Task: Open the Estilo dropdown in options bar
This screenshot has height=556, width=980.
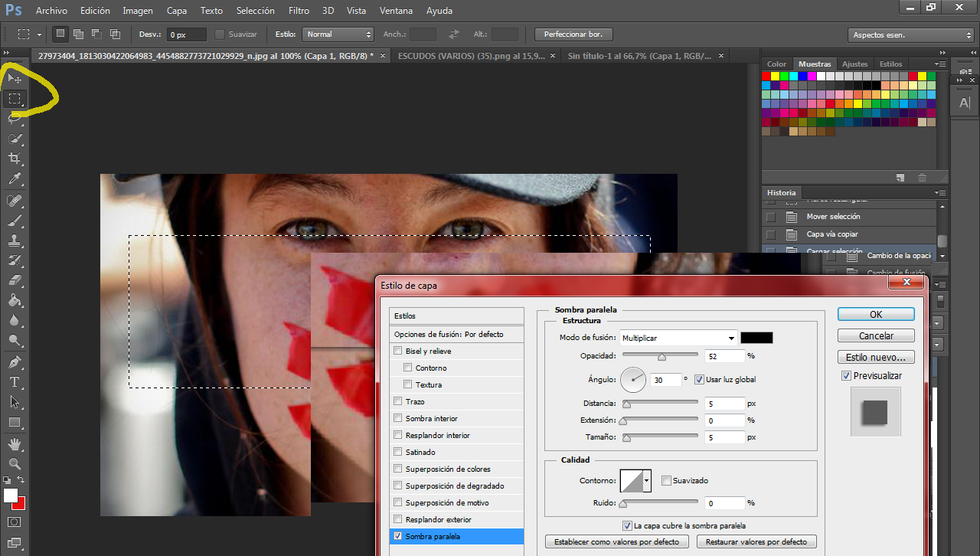Action: pyautogui.click(x=338, y=34)
